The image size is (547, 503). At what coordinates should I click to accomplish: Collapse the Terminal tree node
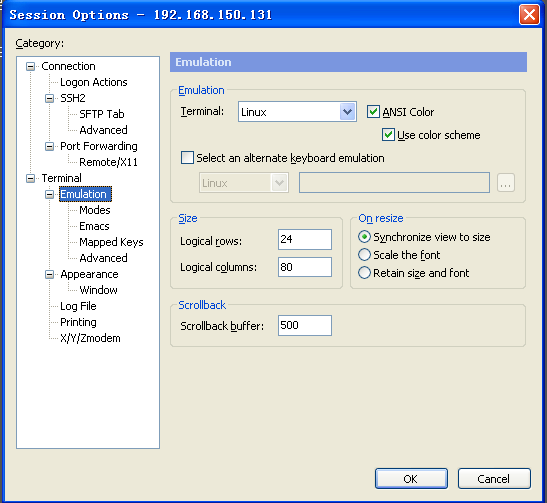[31, 178]
